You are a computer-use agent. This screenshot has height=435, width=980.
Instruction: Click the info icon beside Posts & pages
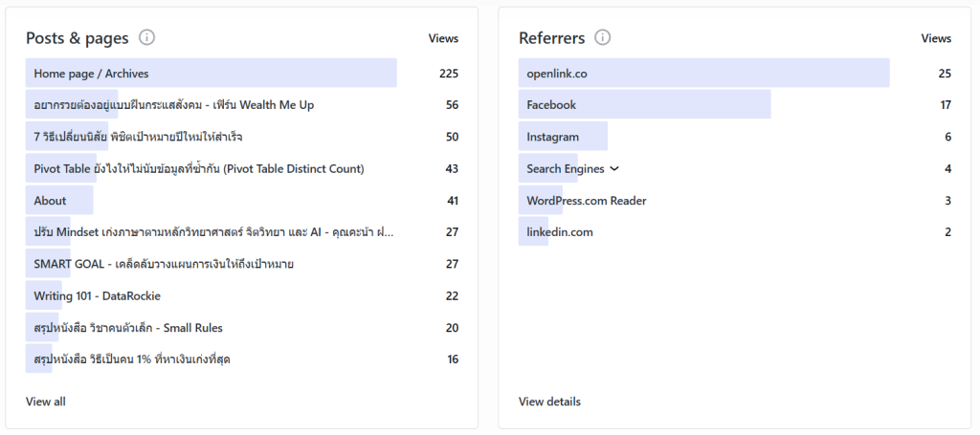coord(146,38)
